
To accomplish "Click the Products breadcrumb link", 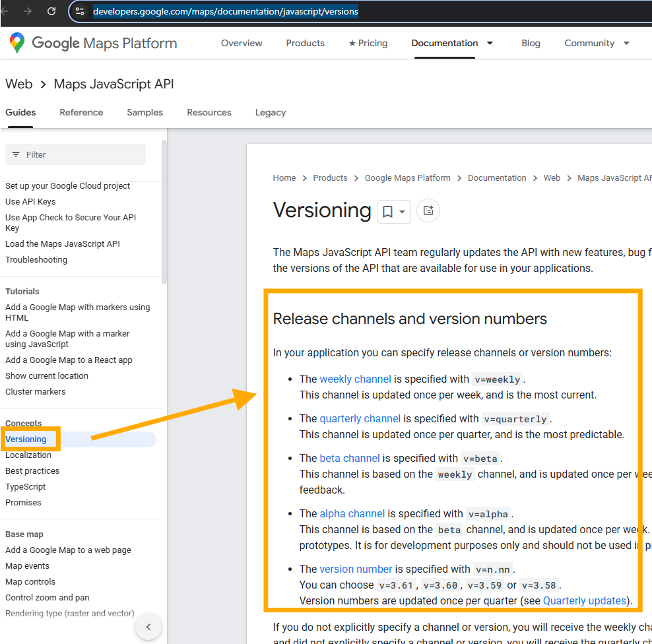I will (330, 178).
